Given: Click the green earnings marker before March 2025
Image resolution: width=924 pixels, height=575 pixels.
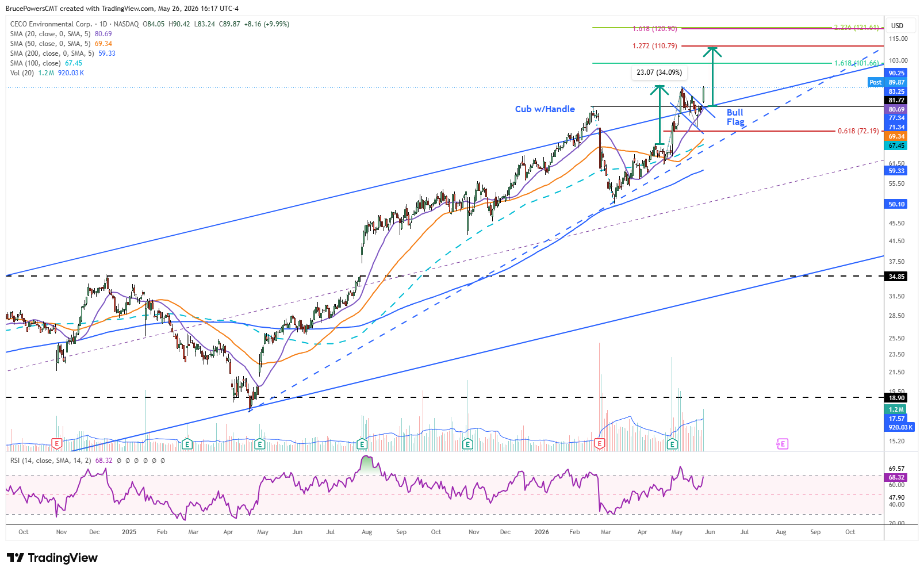Looking at the screenshot, I should click(x=186, y=443).
